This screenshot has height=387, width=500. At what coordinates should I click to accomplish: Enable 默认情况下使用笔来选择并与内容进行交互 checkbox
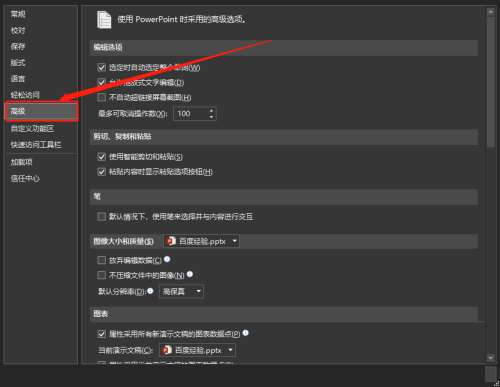(102, 217)
